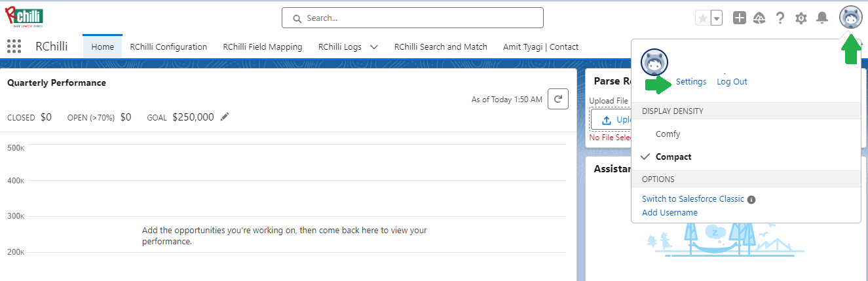Click in the global Search box

click(413, 18)
